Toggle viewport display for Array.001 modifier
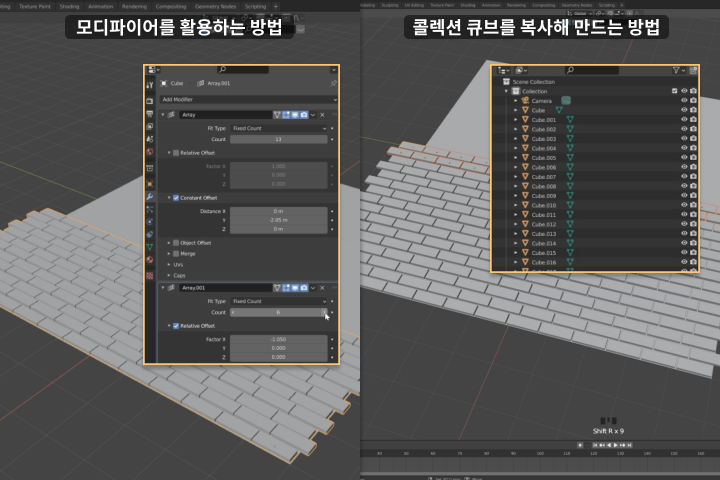 (295, 288)
